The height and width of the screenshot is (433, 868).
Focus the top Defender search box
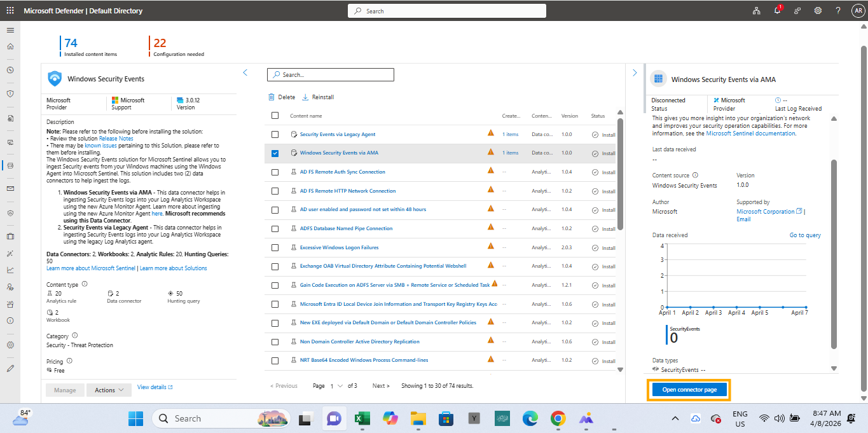(x=447, y=11)
